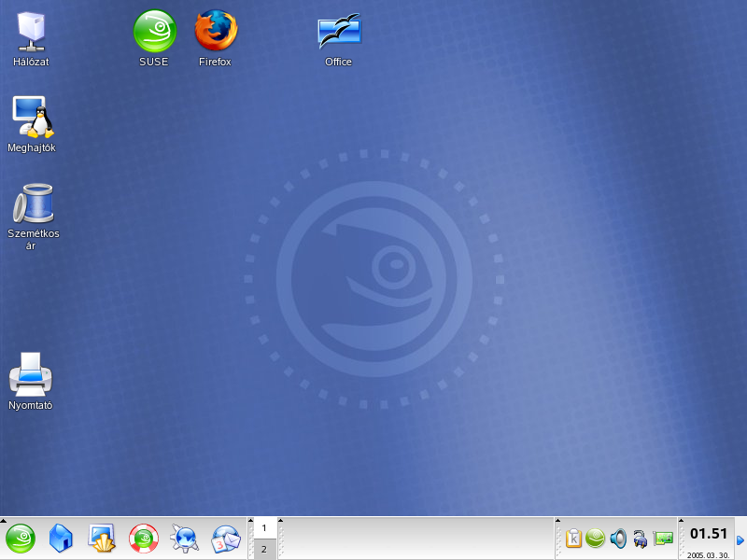Click the SUSE Watcher tray icon
This screenshot has height=560, width=747.
point(595,539)
